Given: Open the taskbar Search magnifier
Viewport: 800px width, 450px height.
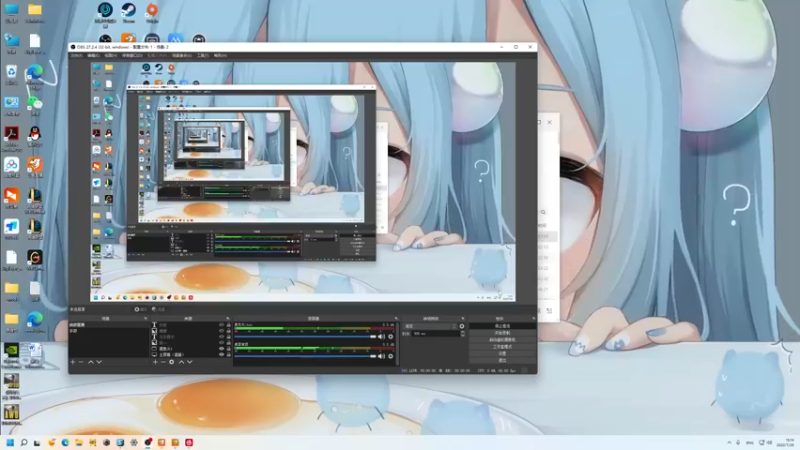Looking at the screenshot, I should [x=23, y=442].
